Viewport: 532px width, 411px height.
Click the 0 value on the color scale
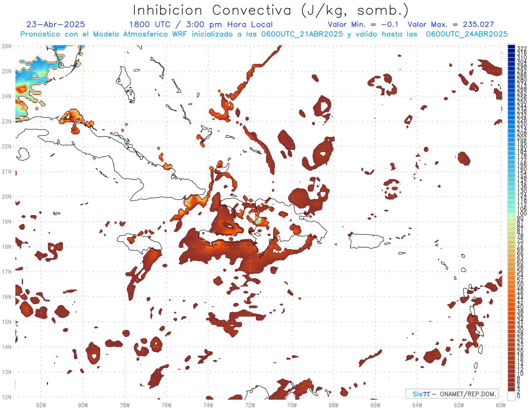point(519,396)
